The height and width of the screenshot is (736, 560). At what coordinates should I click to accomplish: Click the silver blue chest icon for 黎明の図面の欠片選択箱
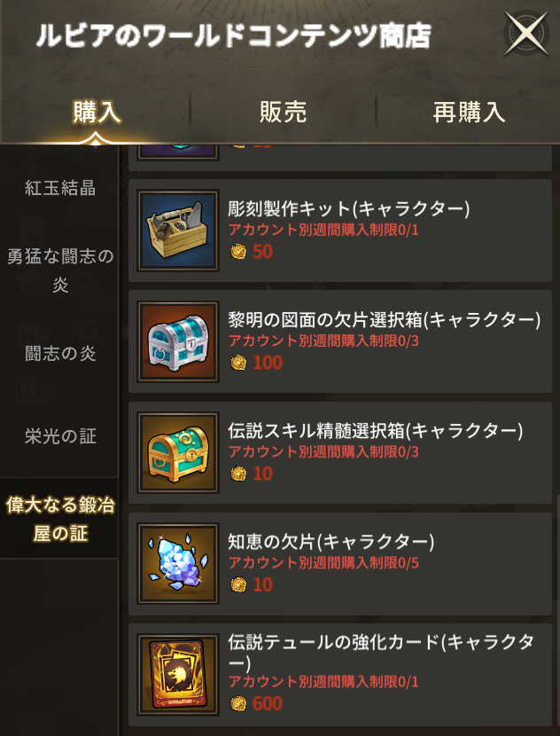(178, 341)
